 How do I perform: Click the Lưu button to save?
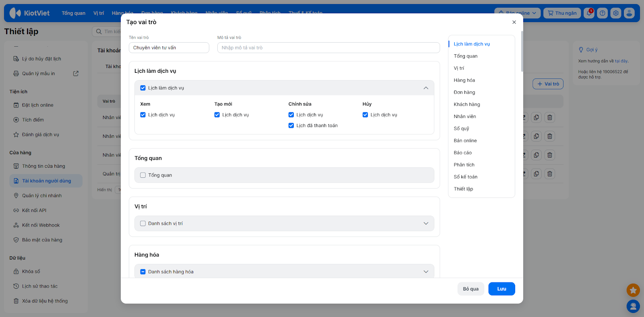tap(502, 289)
